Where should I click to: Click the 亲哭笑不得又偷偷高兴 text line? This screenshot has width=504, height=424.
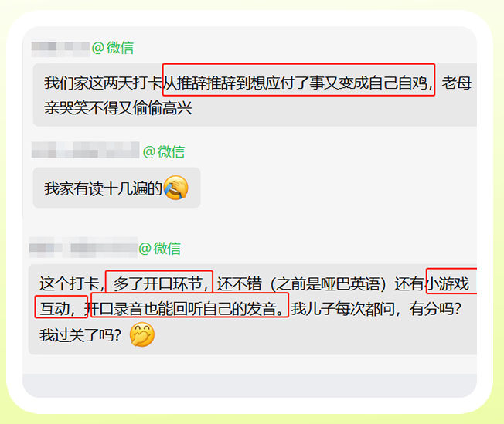[x=118, y=108]
